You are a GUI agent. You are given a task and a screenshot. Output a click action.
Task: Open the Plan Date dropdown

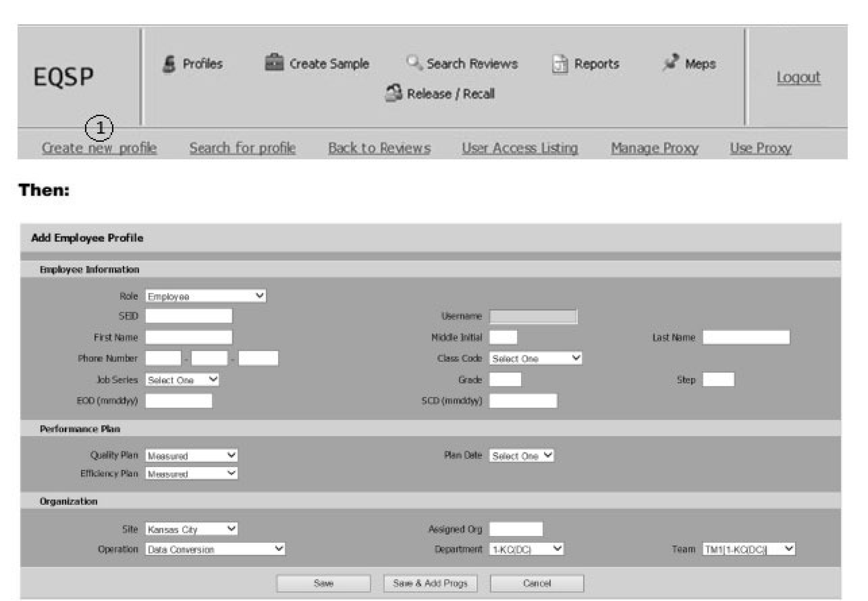[521, 456]
